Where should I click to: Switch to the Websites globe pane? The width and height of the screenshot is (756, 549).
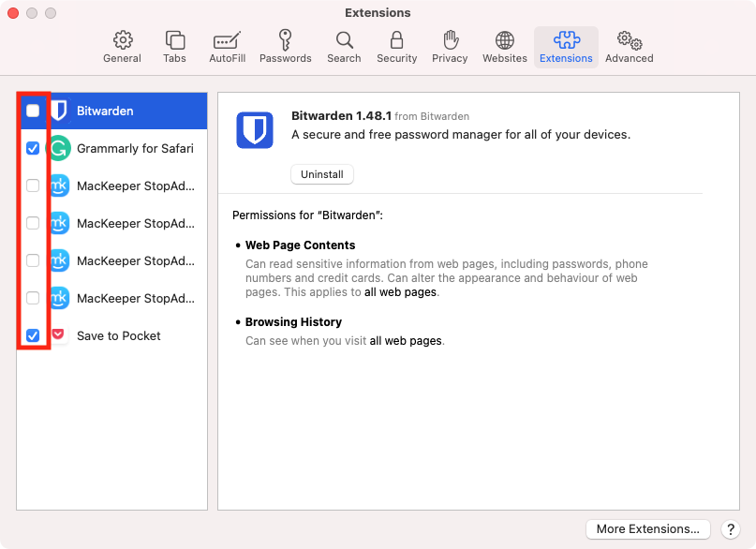(x=505, y=47)
